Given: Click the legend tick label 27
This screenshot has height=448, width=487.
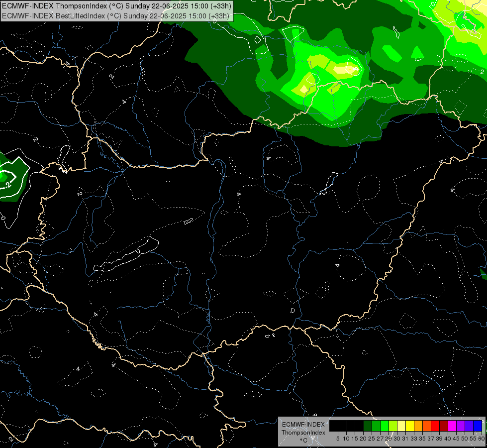Looking at the screenshot, I should tap(380, 439).
